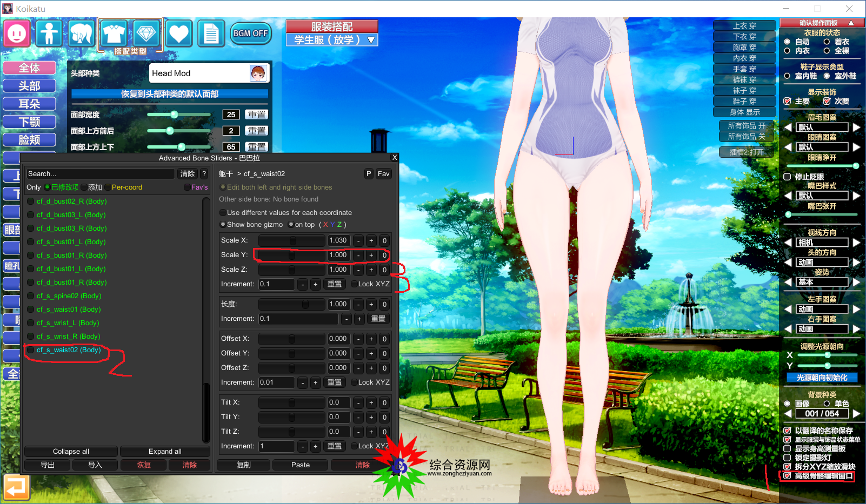866x504 pixels.
Task: Toggle the BGM OFF button
Action: click(x=250, y=33)
